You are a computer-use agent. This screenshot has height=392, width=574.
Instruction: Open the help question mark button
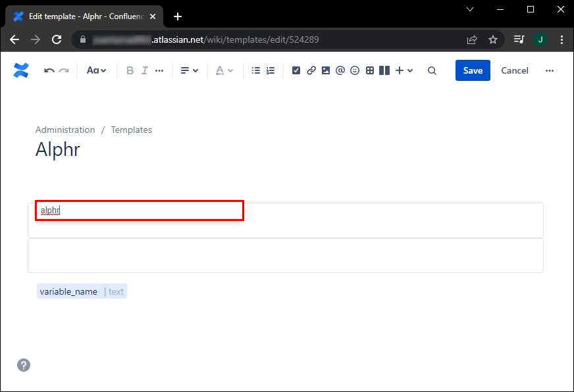(x=24, y=365)
